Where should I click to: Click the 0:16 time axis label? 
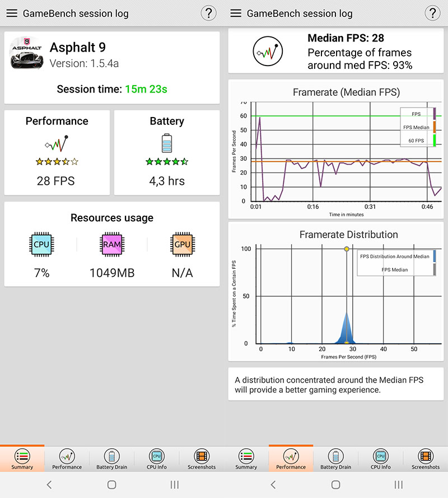[312, 207]
